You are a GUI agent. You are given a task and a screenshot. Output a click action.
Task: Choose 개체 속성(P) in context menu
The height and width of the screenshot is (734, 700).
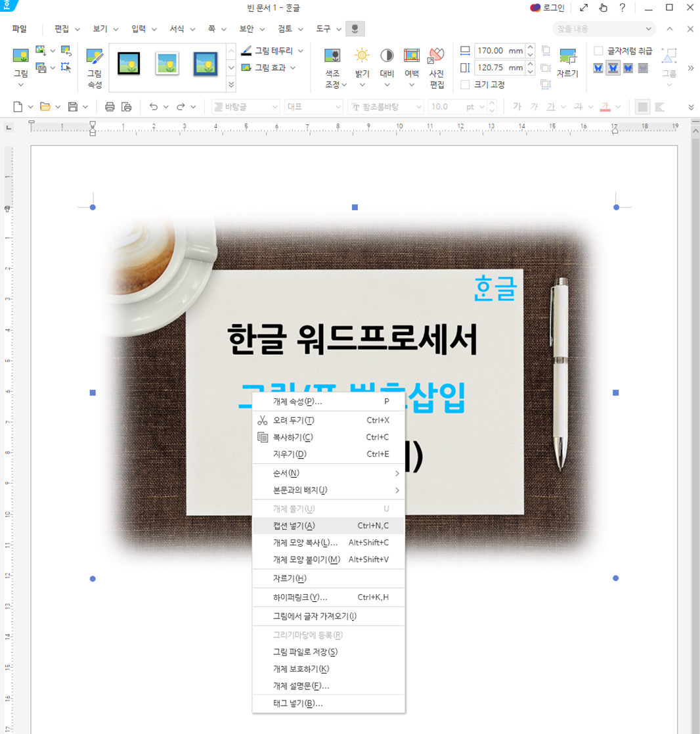328,401
